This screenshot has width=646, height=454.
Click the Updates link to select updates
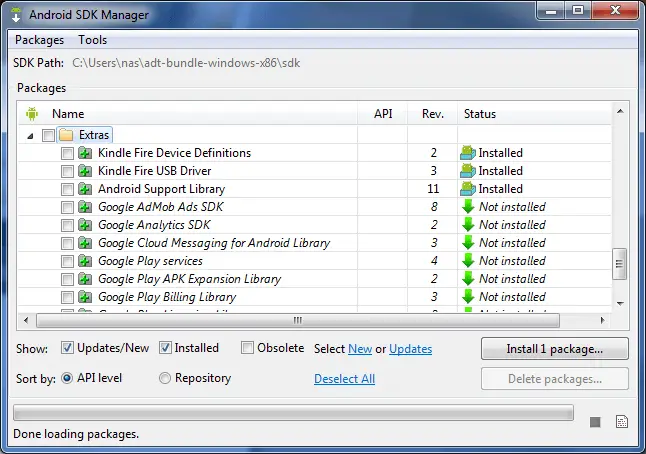410,349
